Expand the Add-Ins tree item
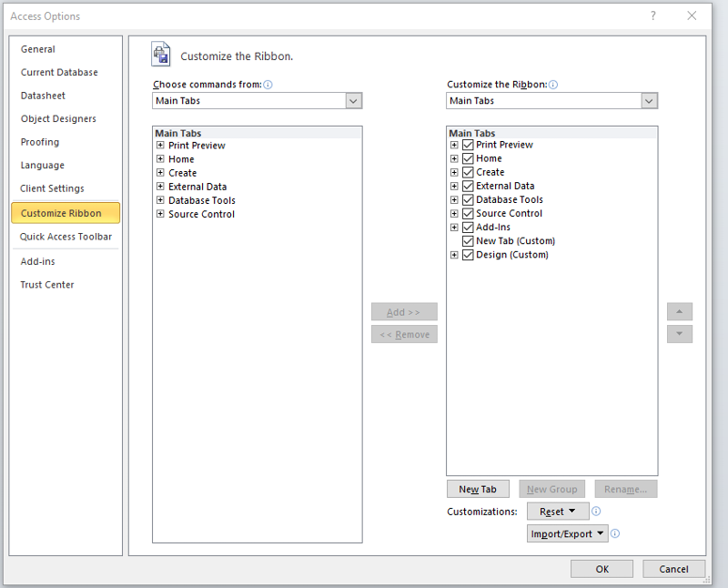 pyautogui.click(x=454, y=227)
